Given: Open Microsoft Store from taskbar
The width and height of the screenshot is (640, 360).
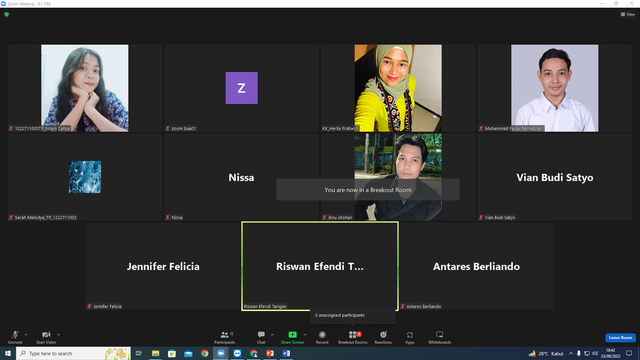Looking at the screenshot, I should coord(172,353).
